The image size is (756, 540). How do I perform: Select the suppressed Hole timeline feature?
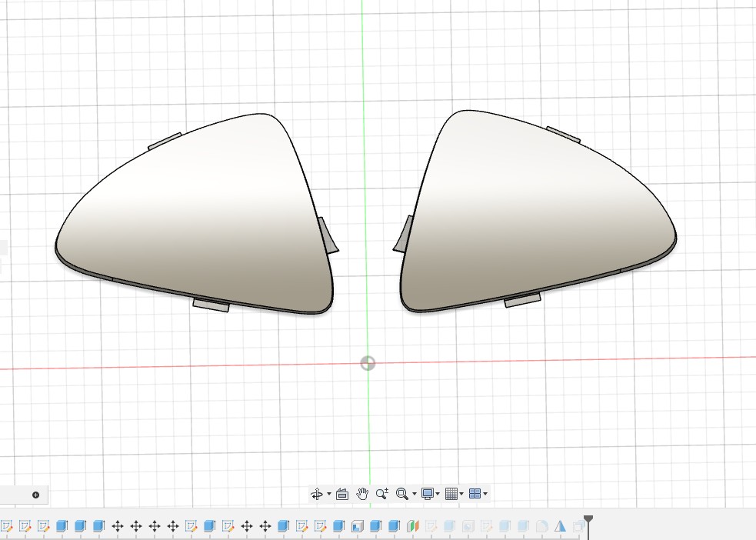coord(468,525)
